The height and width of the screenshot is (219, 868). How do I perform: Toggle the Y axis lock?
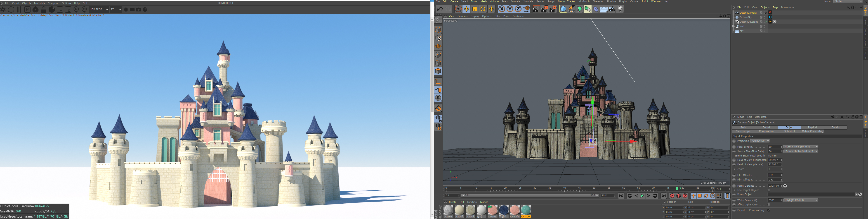pos(510,9)
